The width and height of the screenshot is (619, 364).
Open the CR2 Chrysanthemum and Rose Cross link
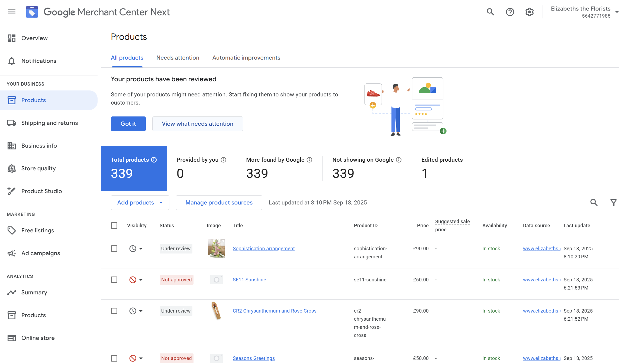click(x=274, y=311)
